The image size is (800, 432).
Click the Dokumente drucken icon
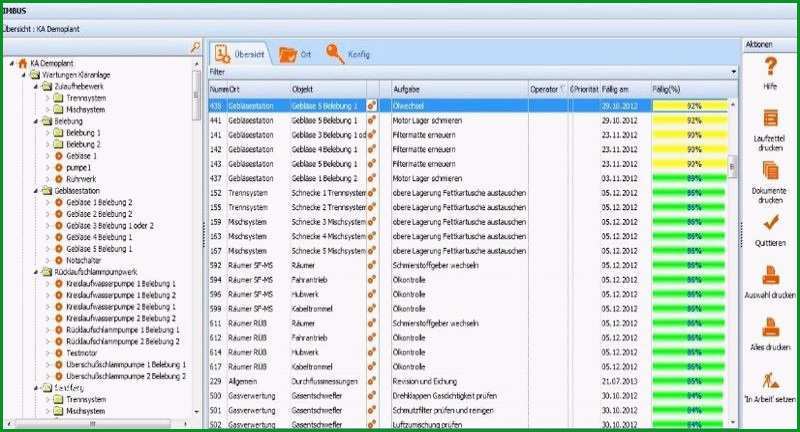pos(770,171)
